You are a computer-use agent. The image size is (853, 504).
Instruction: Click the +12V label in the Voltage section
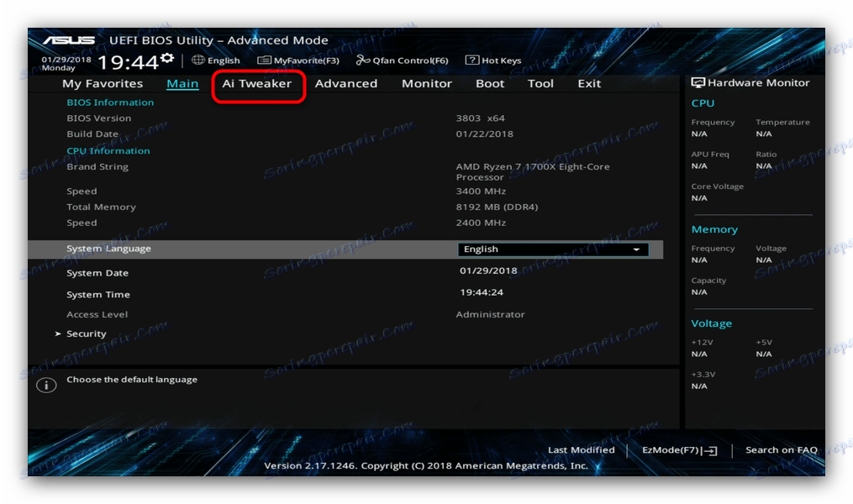click(702, 343)
